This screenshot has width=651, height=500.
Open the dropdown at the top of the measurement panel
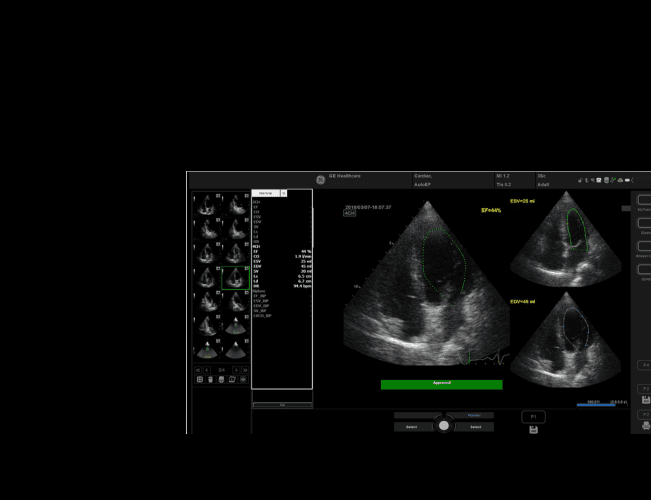265,193
